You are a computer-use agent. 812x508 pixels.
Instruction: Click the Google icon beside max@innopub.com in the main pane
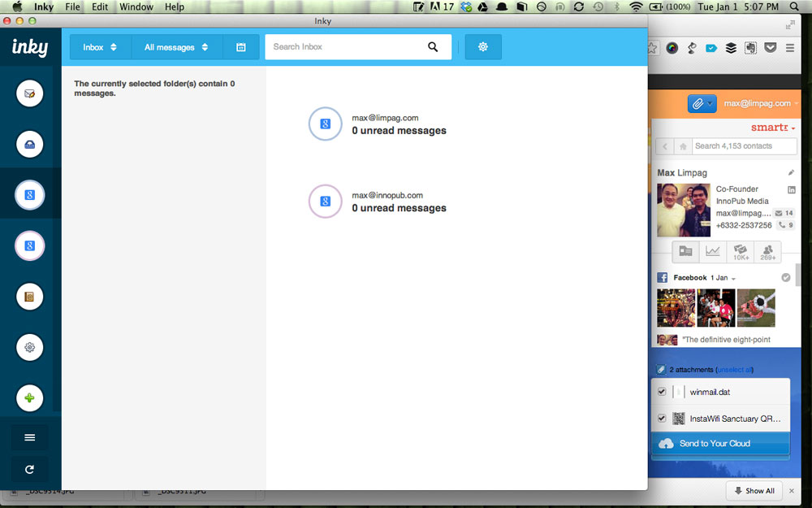326,201
